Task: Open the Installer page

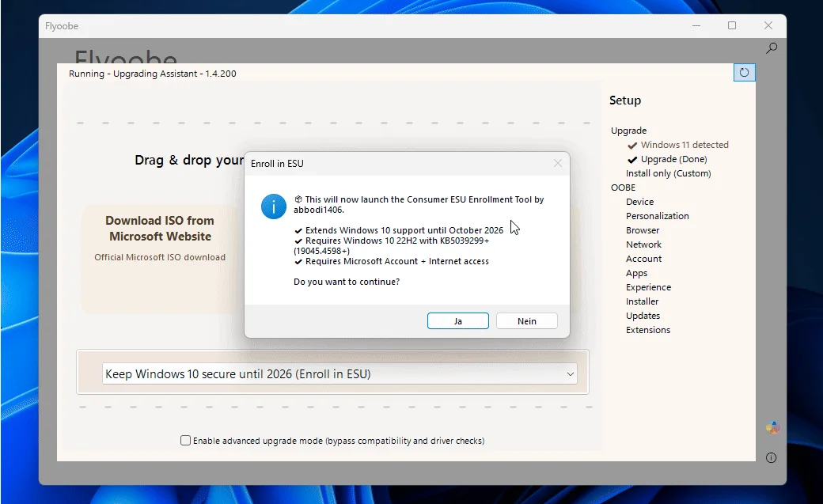Action: [x=642, y=301]
